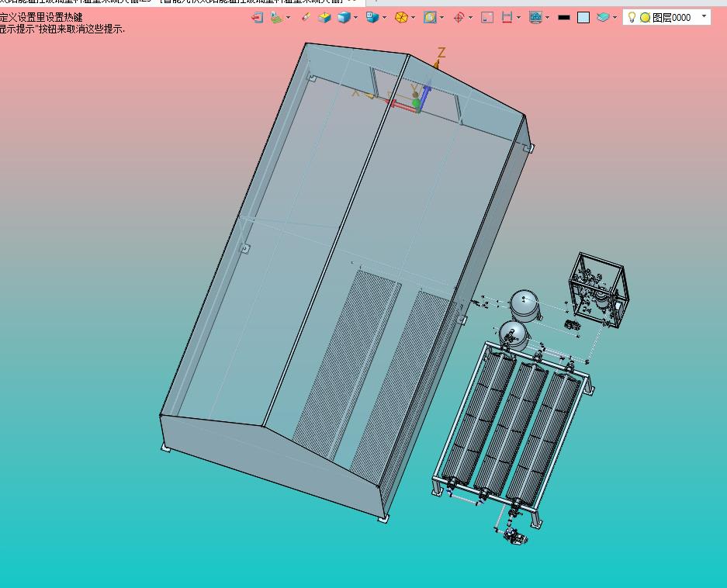
Task: Select the orange Z axis label
Action: [x=441, y=53]
